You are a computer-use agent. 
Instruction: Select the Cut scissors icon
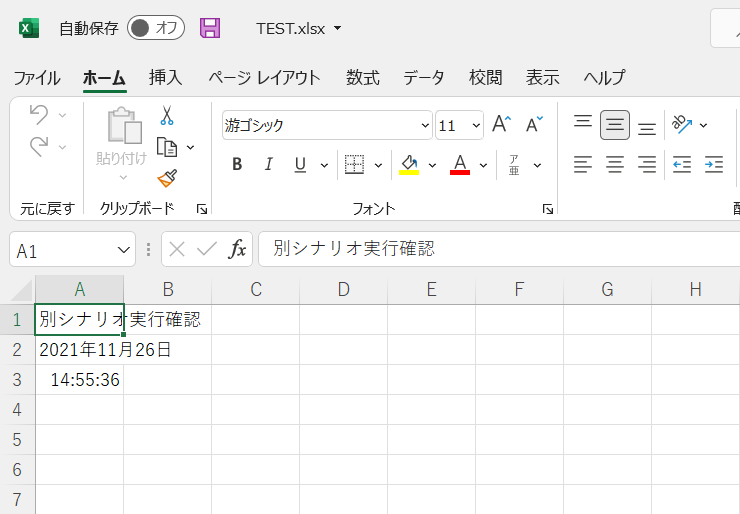tap(167, 116)
